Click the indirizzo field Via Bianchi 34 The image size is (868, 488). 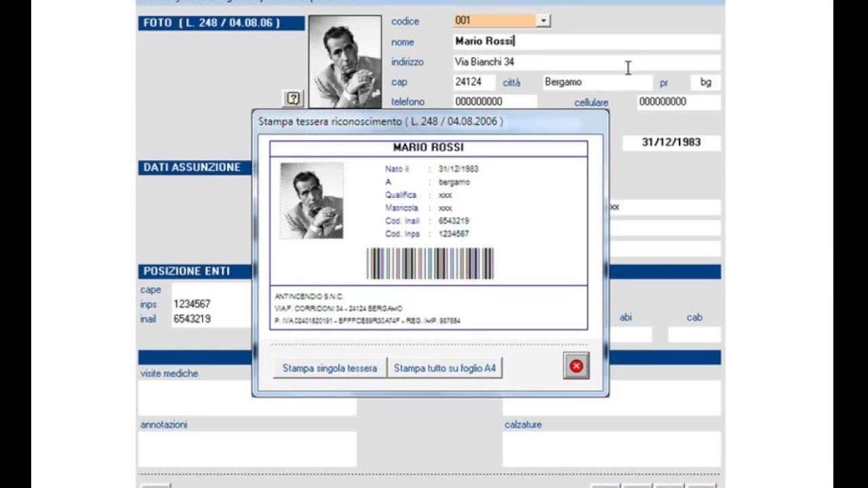587,62
